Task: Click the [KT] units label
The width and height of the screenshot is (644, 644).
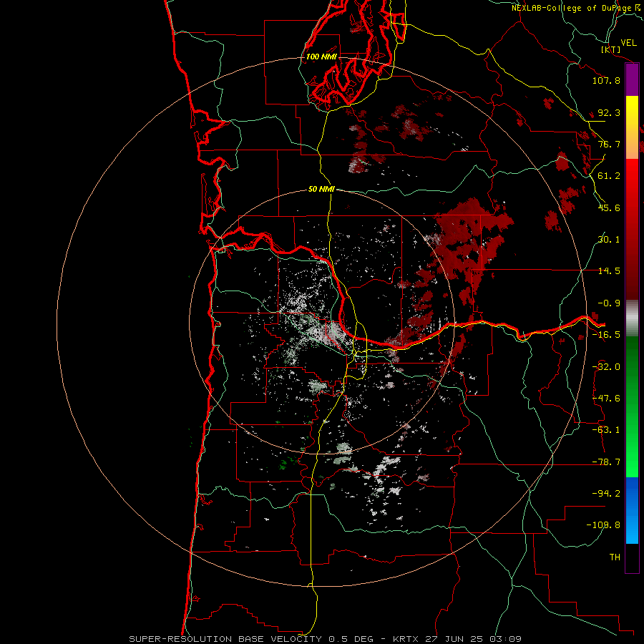Action: tap(611, 50)
